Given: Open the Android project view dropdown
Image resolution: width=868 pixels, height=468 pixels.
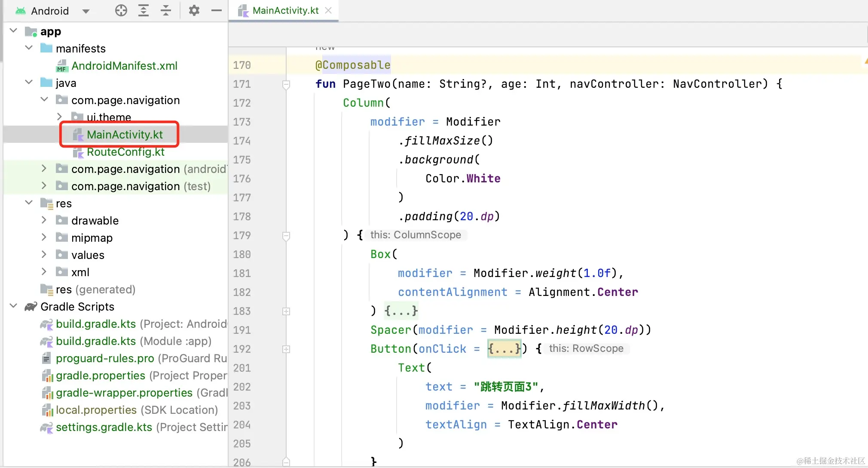Looking at the screenshot, I should tap(86, 11).
